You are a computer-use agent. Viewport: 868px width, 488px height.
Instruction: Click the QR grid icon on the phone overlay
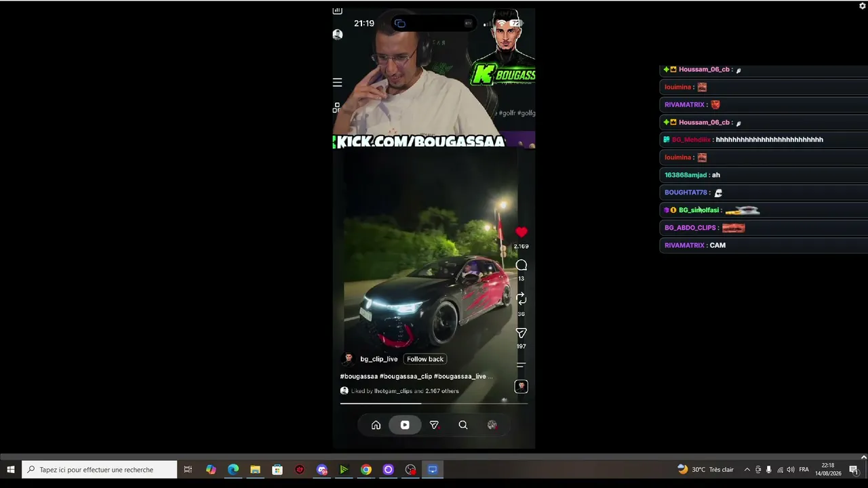(x=336, y=108)
